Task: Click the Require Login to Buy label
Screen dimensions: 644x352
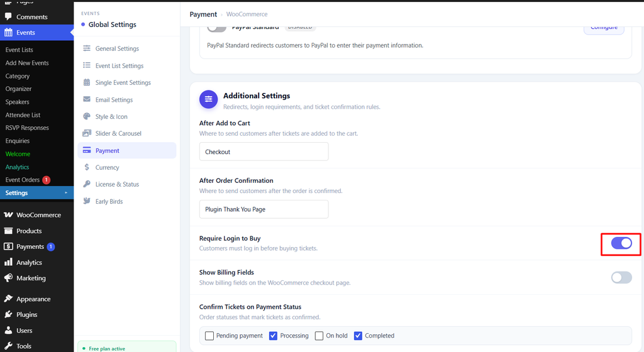Action: pyautogui.click(x=230, y=238)
